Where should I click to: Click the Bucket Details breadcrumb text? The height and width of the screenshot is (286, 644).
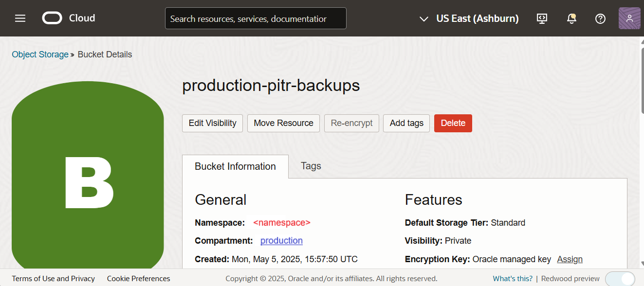(105, 54)
